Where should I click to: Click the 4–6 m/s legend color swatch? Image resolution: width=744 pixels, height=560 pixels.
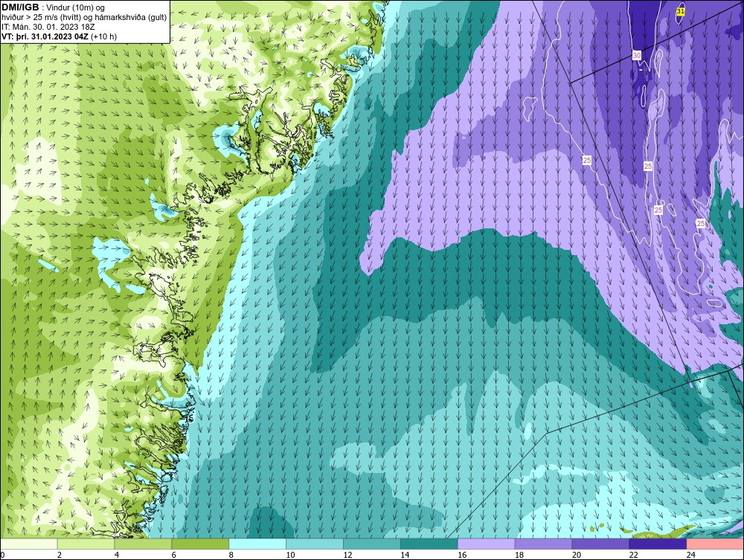[x=143, y=544]
